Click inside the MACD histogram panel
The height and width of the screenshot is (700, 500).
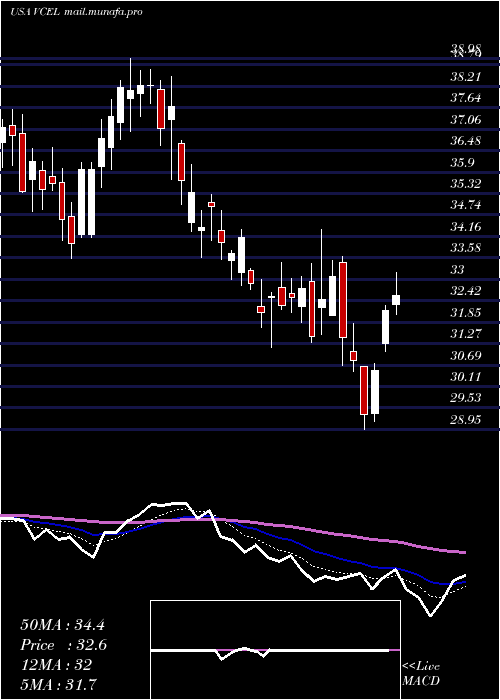point(275,650)
